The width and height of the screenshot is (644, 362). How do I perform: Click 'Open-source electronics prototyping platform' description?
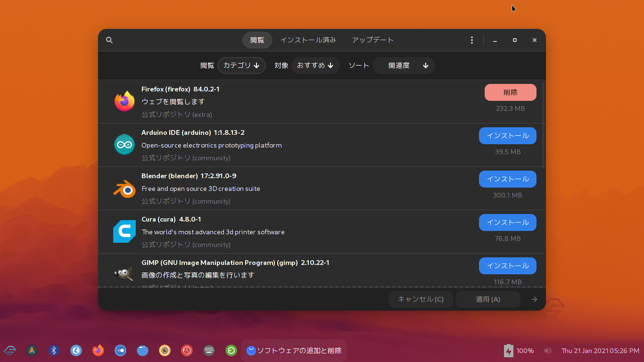click(212, 145)
